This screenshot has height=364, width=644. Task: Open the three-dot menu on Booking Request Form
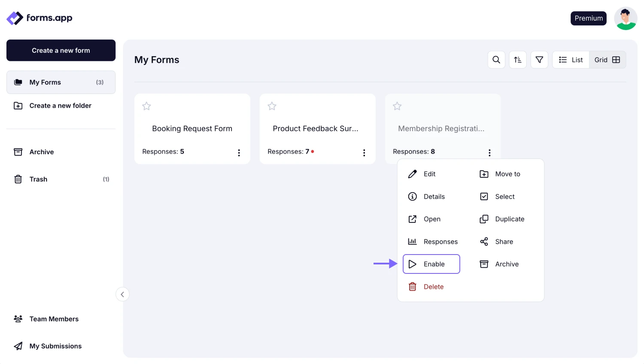coord(239,152)
